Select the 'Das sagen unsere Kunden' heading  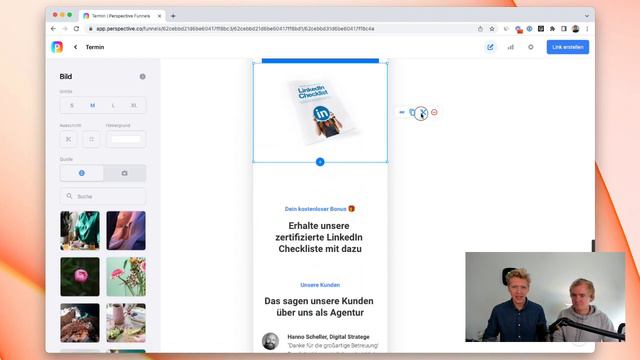[320, 307]
